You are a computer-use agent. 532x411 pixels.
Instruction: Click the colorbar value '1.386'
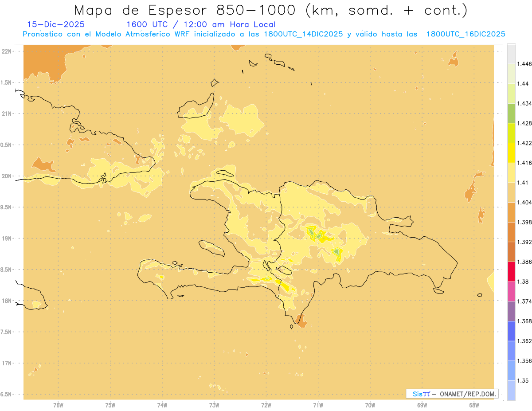(x=525, y=262)
